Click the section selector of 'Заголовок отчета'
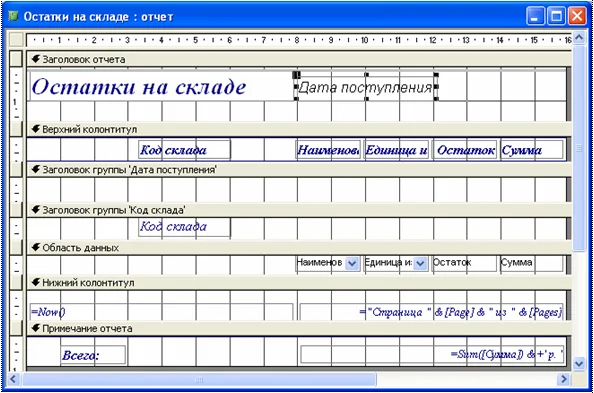 click(x=16, y=59)
